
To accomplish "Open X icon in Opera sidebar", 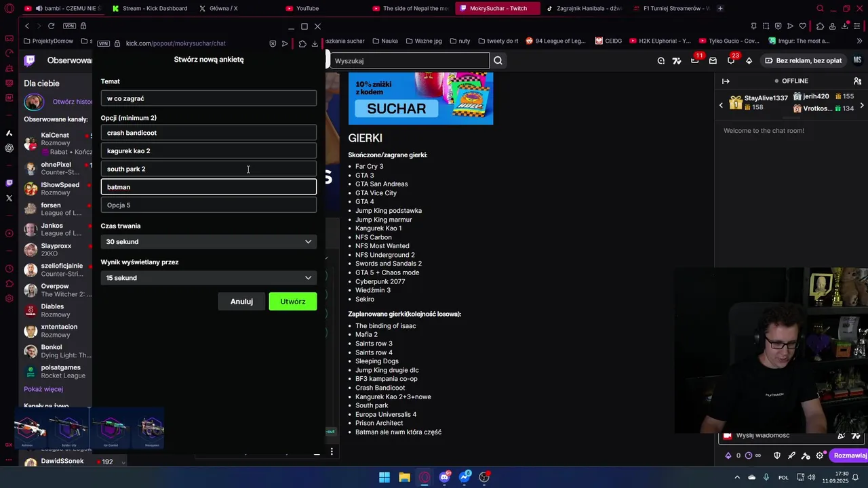I will [9, 198].
